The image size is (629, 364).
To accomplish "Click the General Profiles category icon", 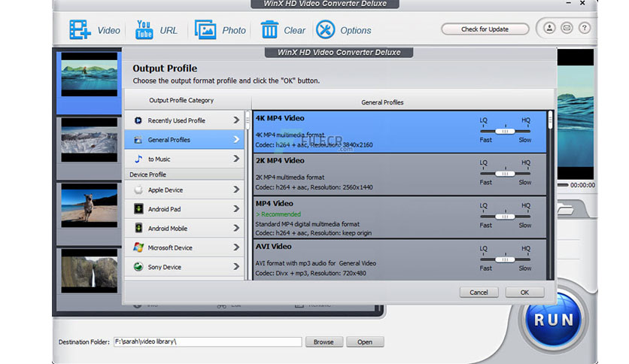I will click(x=138, y=139).
